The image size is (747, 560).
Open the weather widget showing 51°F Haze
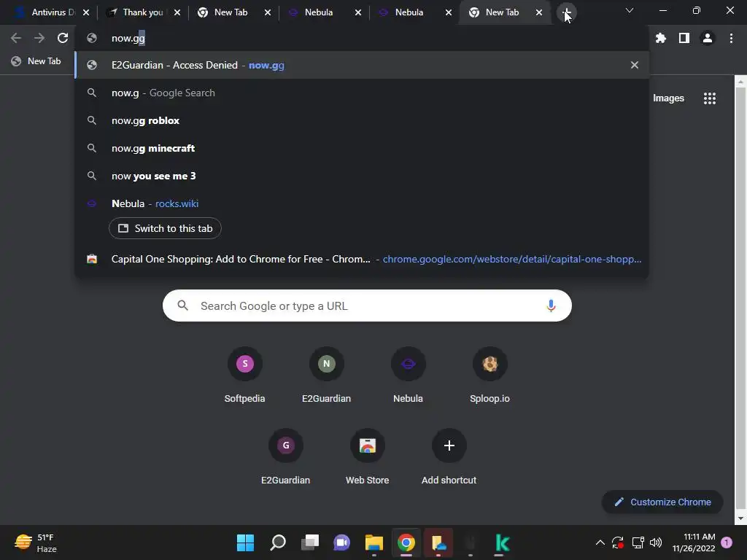tap(36, 542)
